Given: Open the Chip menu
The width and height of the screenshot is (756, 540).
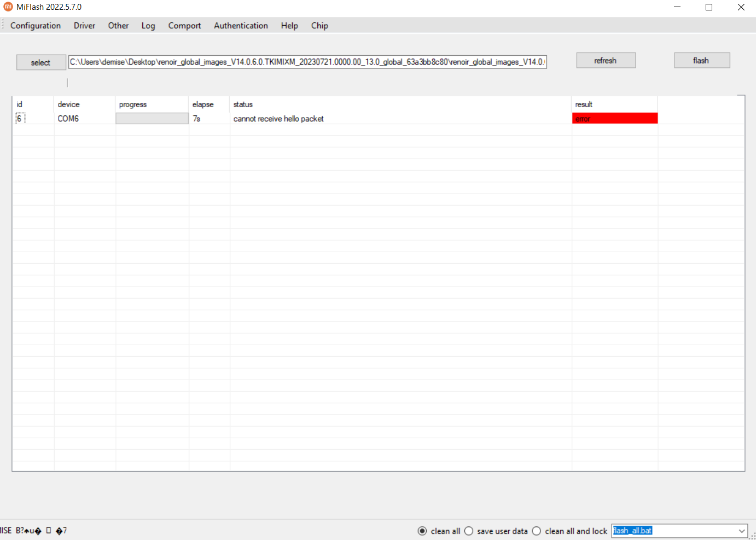Looking at the screenshot, I should (319, 26).
